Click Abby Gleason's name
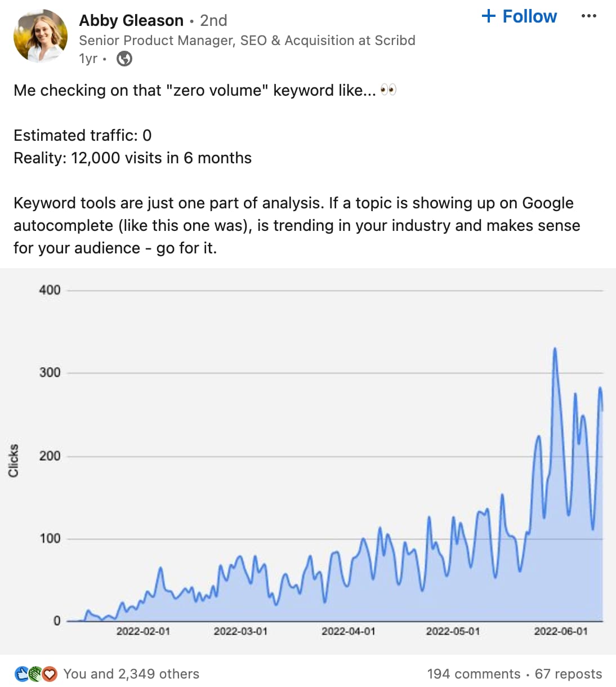The image size is (616, 687). (x=131, y=20)
